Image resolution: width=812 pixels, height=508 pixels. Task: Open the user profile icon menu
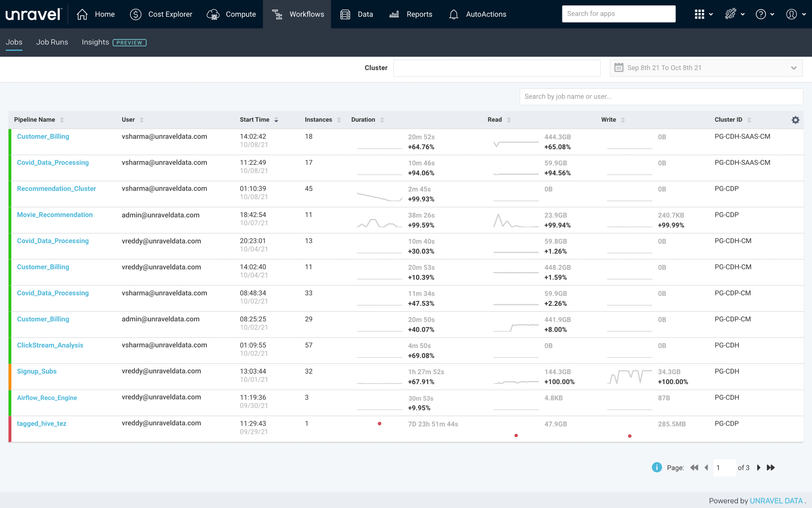click(791, 14)
